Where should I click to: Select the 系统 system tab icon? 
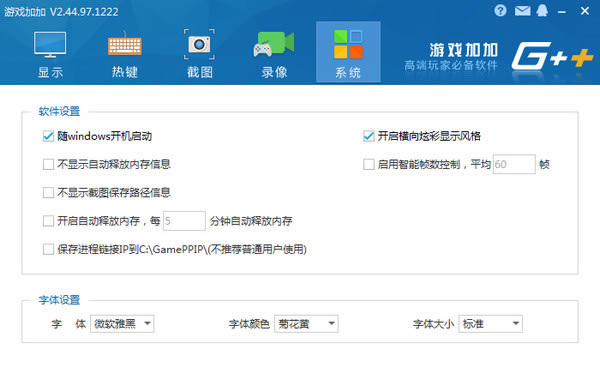pos(348,44)
